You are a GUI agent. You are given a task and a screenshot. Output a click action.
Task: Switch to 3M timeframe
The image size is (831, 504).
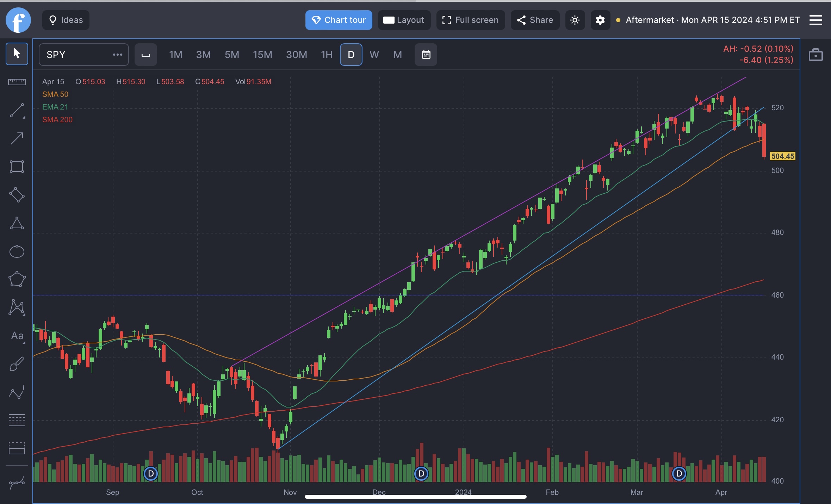click(x=203, y=55)
